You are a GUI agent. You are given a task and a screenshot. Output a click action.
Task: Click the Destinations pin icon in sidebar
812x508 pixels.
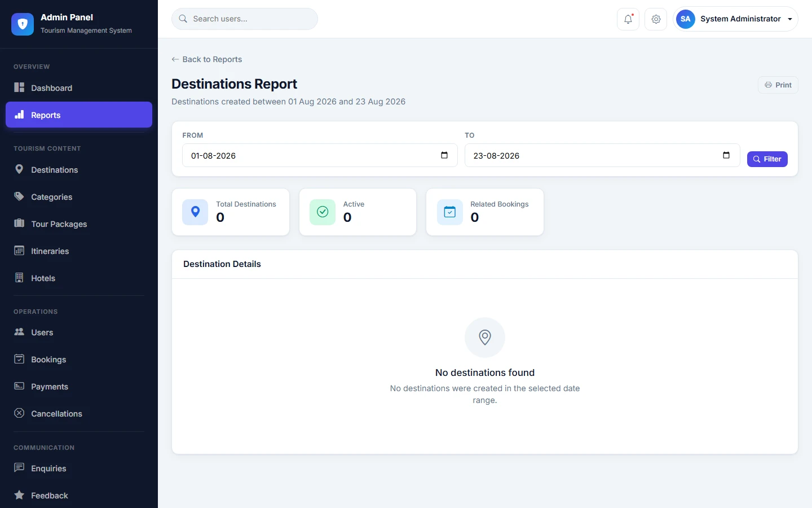(x=19, y=169)
